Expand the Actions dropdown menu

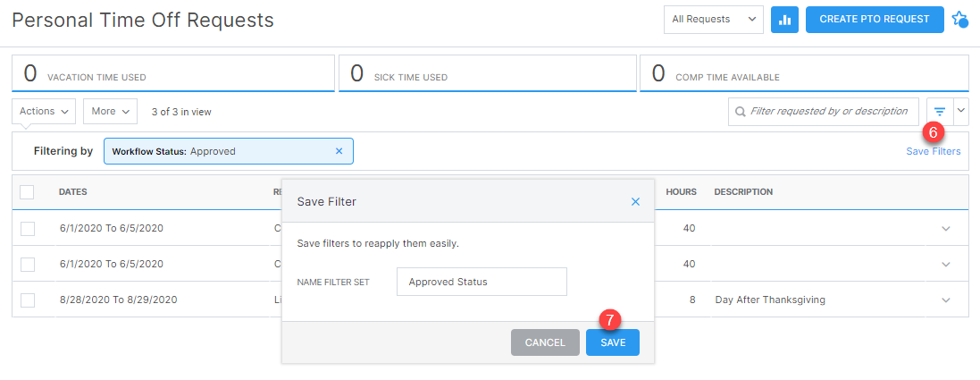44,112
